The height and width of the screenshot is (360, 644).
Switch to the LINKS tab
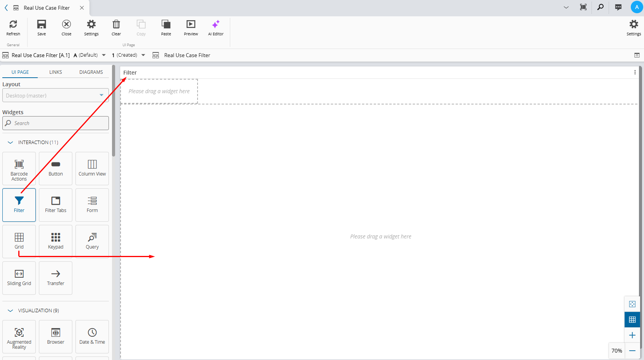(x=56, y=72)
